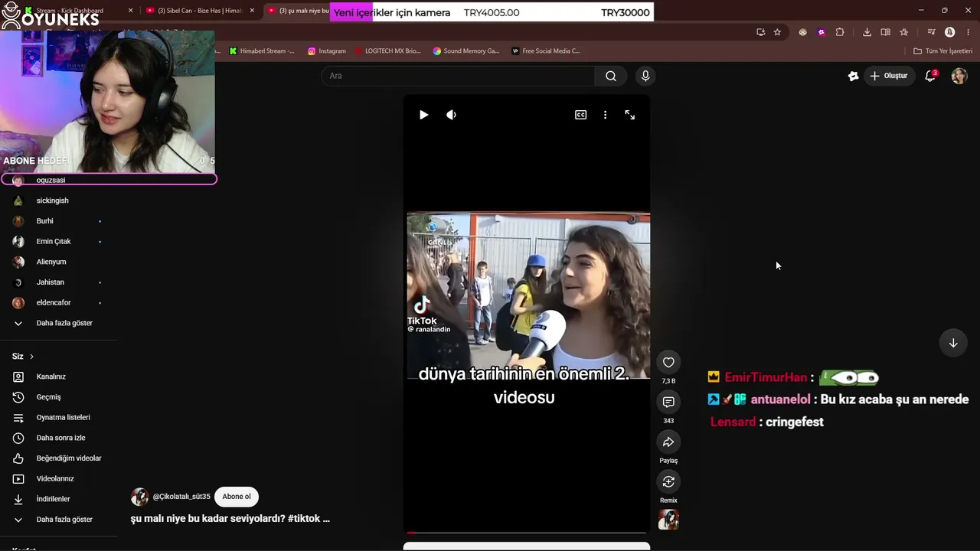Viewport: 980px width, 551px height.
Task: Open the Free Social Media C... bookmark
Action: click(x=546, y=51)
